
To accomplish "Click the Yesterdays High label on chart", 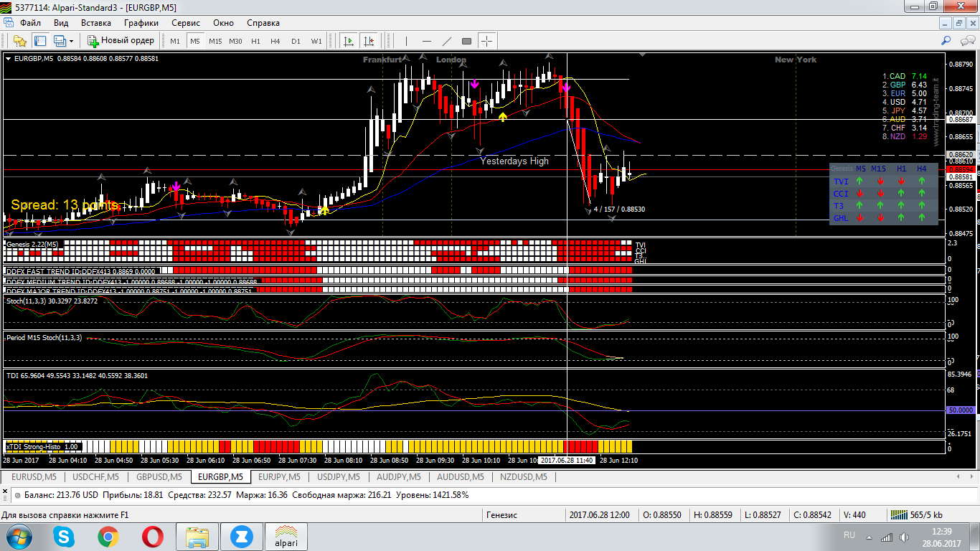I will pos(514,161).
